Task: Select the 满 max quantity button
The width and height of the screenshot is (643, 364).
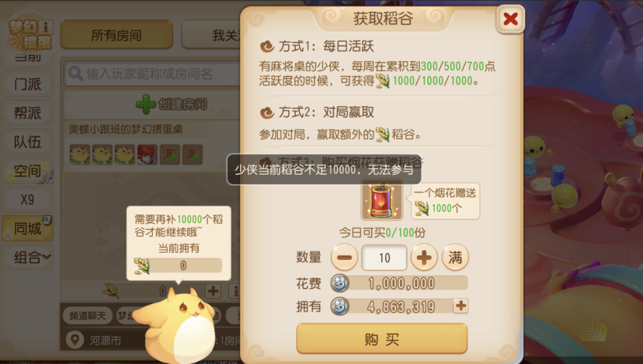Action: pos(455,258)
